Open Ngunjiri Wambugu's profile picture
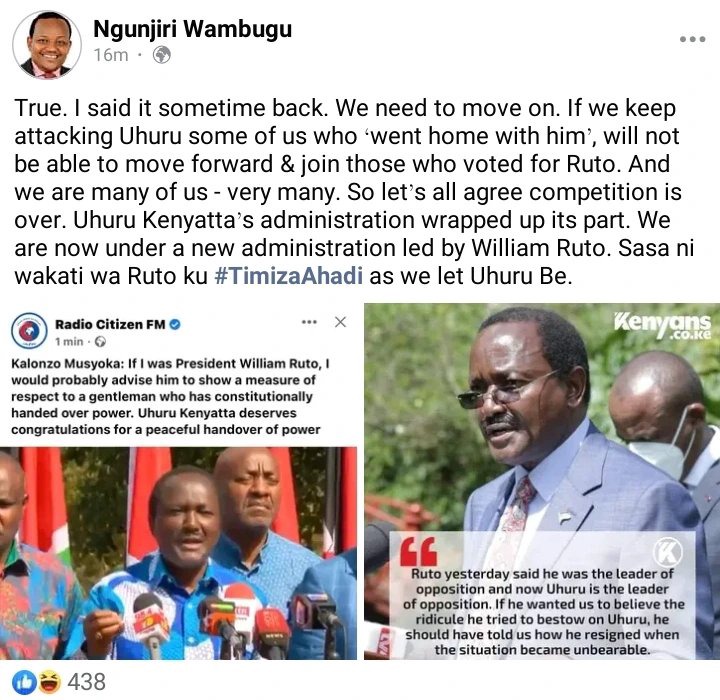720x700 pixels. 47,45
